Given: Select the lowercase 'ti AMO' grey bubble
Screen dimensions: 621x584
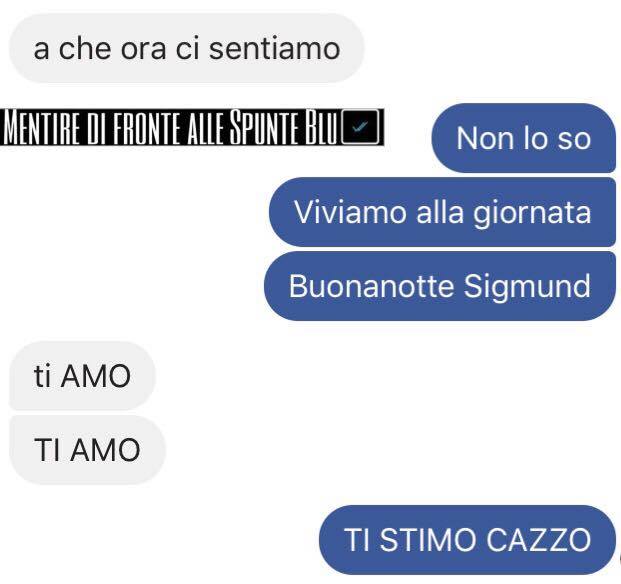Looking at the screenshot, I should point(82,376).
